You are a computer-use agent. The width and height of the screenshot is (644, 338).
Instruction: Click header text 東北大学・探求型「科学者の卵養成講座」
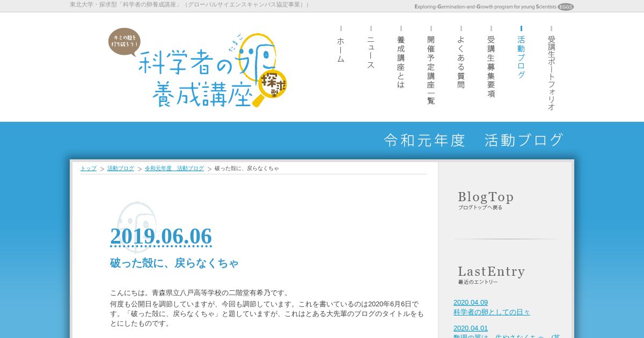pyautogui.click(x=189, y=5)
